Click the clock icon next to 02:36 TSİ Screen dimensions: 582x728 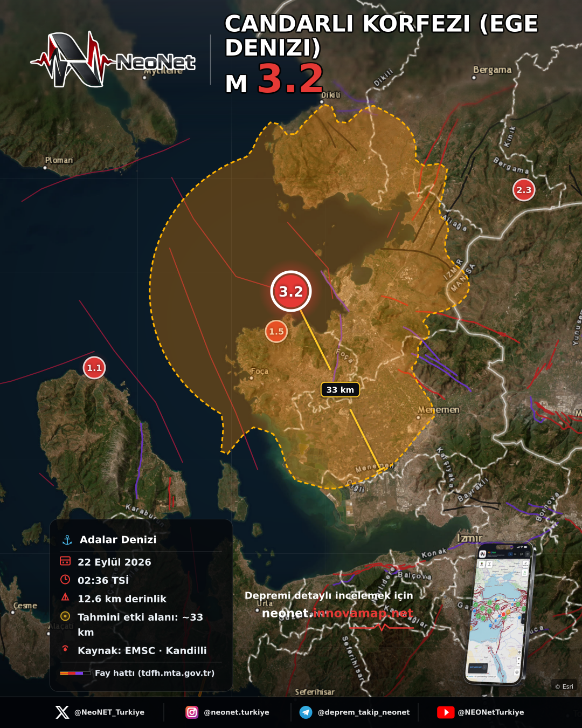[65, 580]
